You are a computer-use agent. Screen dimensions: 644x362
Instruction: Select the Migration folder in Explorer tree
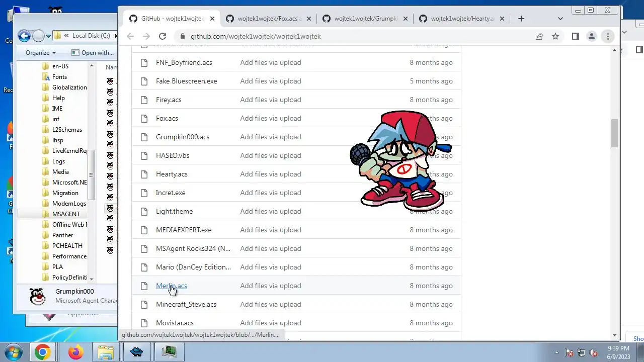pos(65,193)
